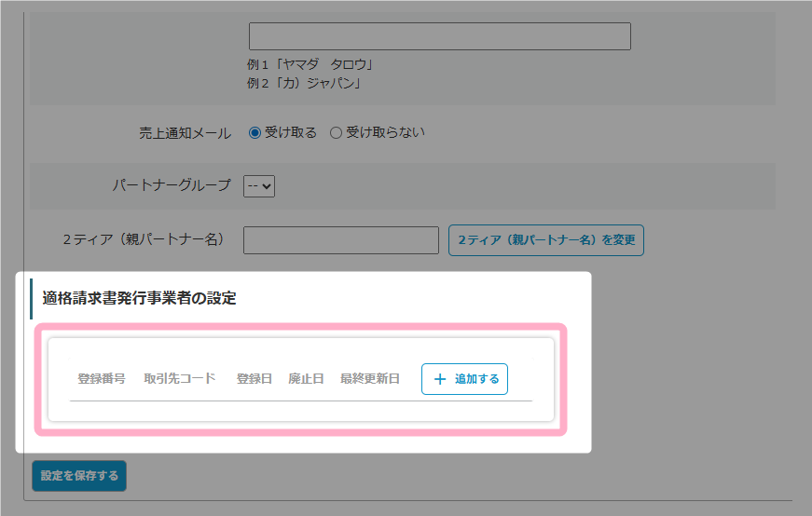Focus the 2ティア parent partner name field
812x516 pixels.
click(x=340, y=240)
